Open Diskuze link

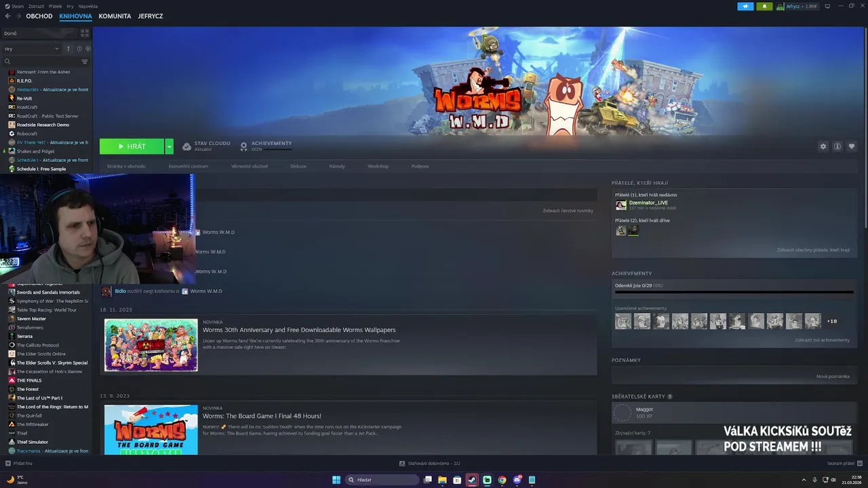click(298, 166)
